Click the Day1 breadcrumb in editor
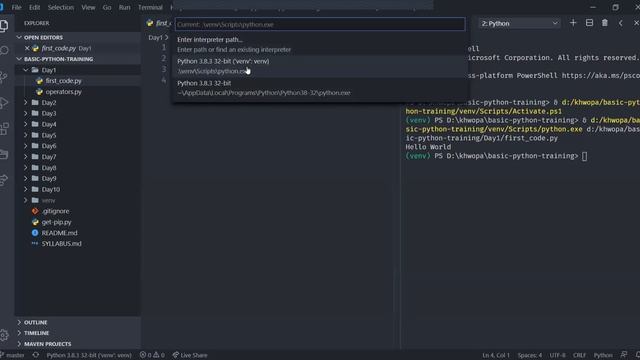640x360 pixels. tap(155, 38)
